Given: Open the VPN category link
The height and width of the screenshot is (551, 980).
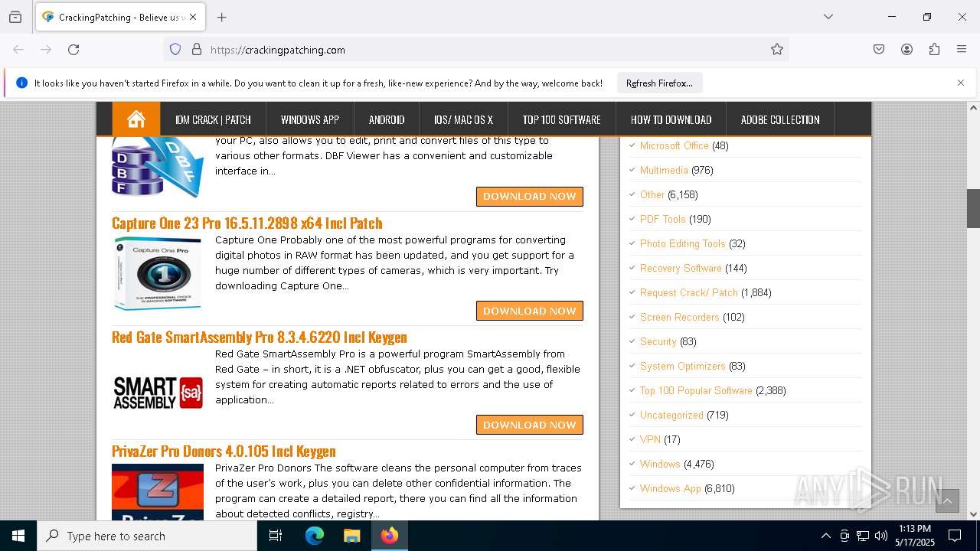Looking at the screenshot, I should pyautogui.click(x=650, y=439).
